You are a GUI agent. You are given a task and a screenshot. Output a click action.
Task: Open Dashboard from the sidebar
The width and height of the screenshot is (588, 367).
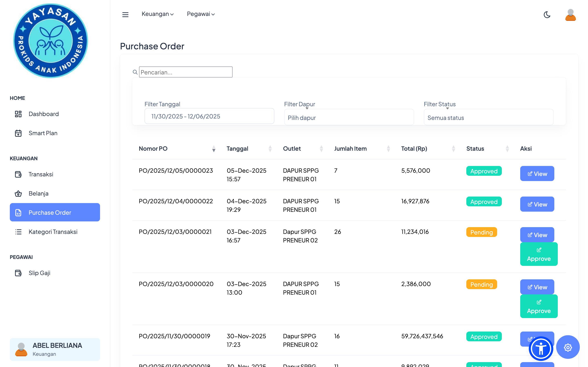43,114
